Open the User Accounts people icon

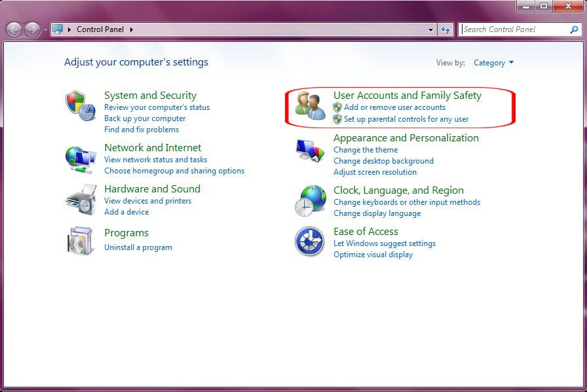(x=310, y=106)
